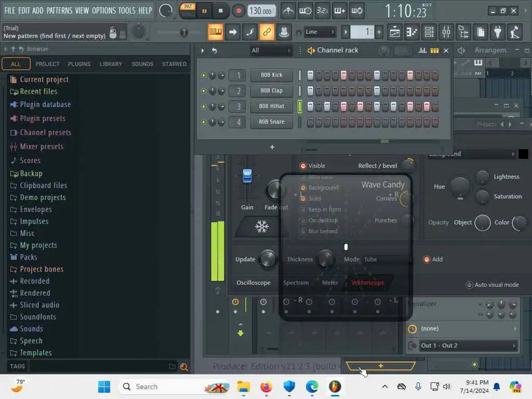Click the channel rack graph editor icon
Image resolution: width=532 pixels, height=399 pixels.
422,50
